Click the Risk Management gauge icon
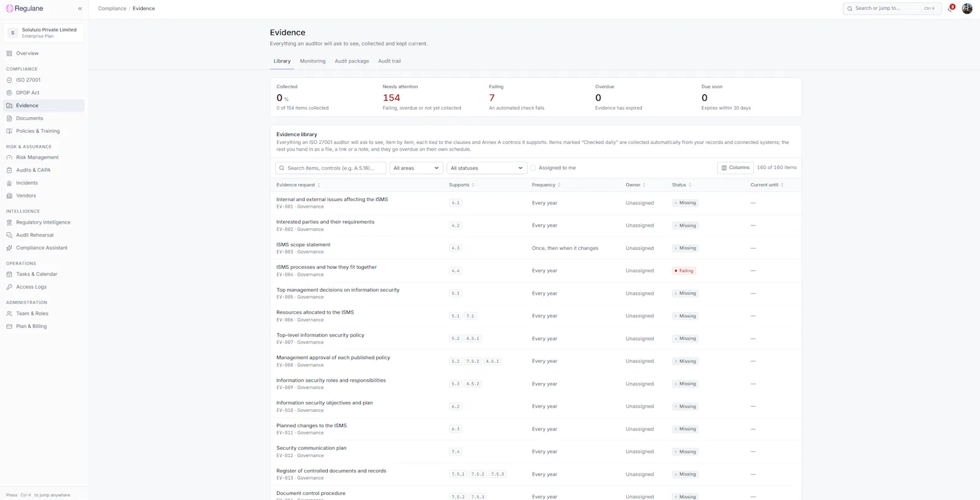This screenshot has height=500, width=980. tap(9, 157)
